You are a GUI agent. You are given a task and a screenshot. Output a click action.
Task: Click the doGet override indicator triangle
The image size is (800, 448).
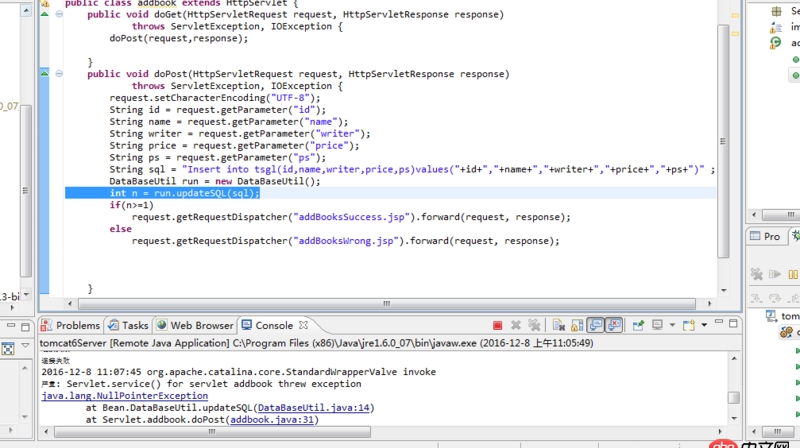point(45,14)
